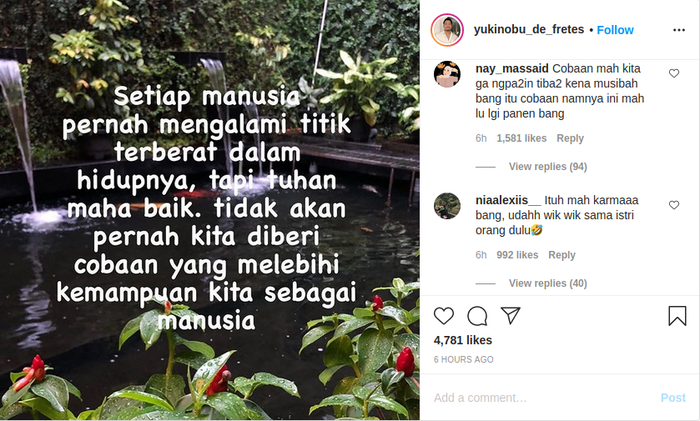
Task: Save the post with the bookmark icon
Action: click(x=677, y=316)
